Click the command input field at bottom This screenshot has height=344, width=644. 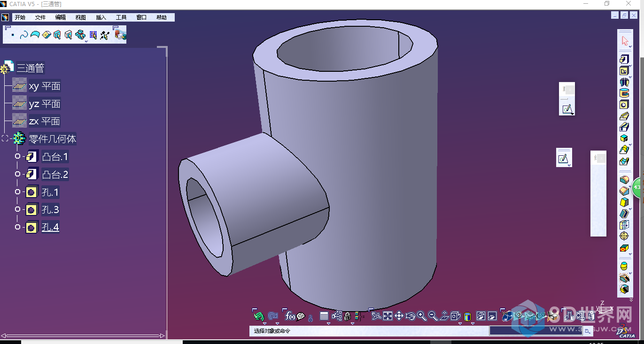[535, 330]
